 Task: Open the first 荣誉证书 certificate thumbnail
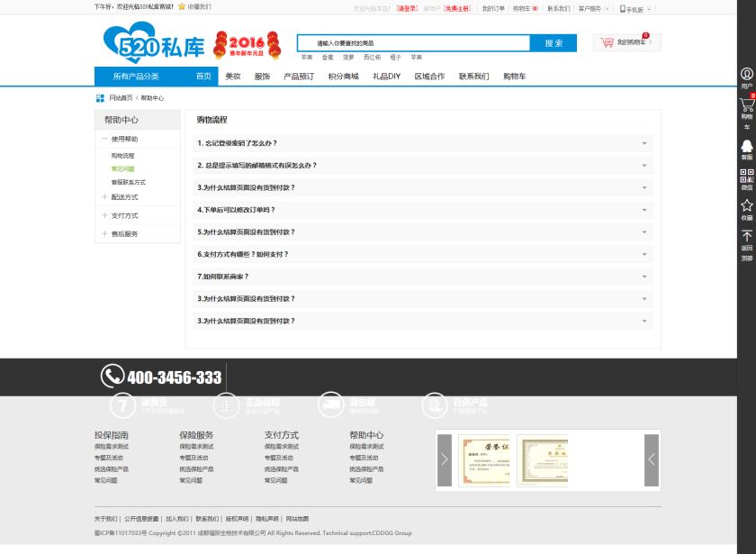(x=484, y=460)
